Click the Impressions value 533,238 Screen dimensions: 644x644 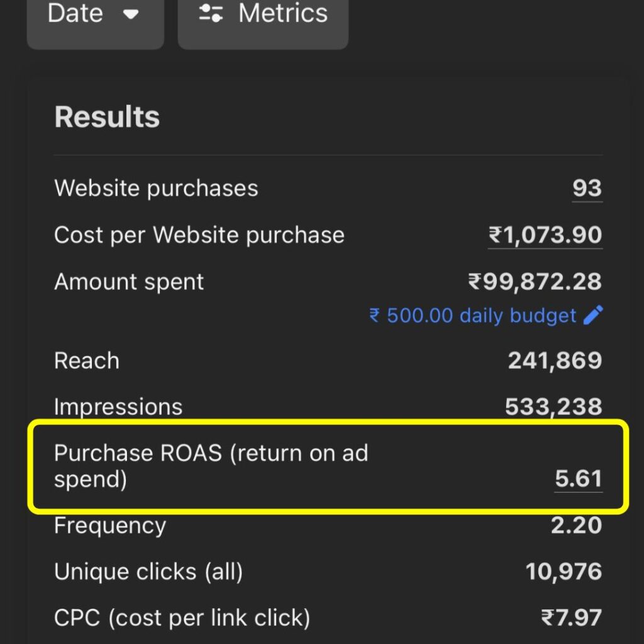[x=553, y=407]
